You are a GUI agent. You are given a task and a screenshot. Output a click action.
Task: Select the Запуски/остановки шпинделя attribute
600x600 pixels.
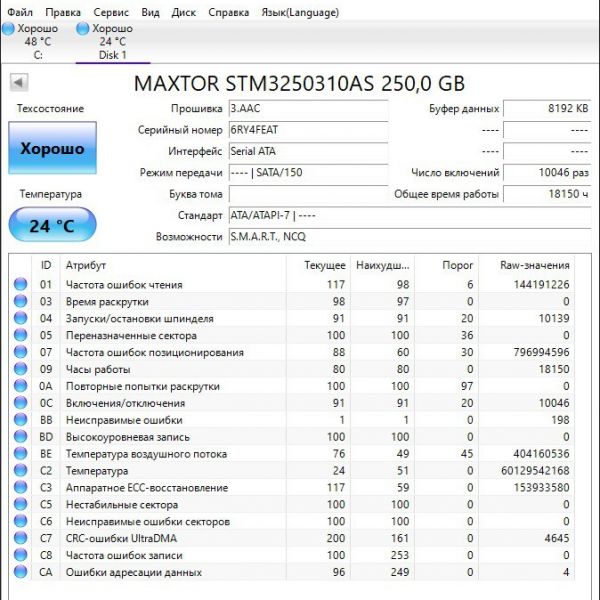tap(140, 318)
